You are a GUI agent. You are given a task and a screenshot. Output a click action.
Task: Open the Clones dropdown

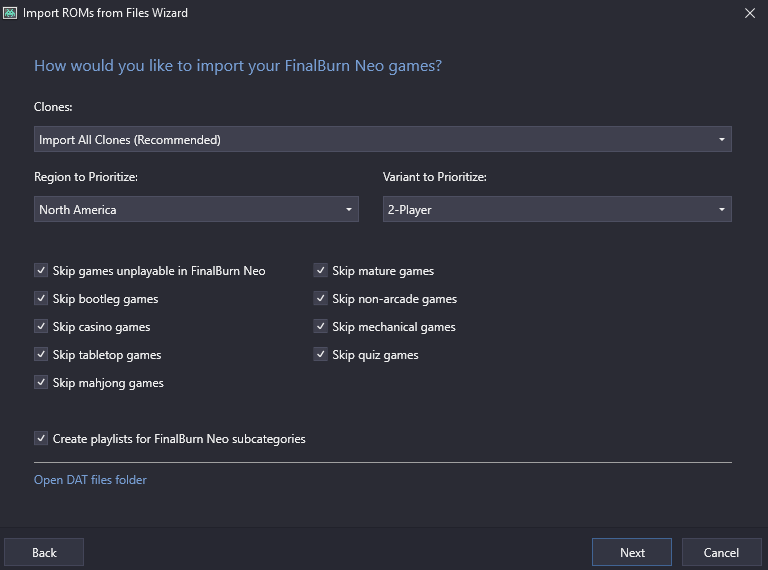(x=382, y=139)
